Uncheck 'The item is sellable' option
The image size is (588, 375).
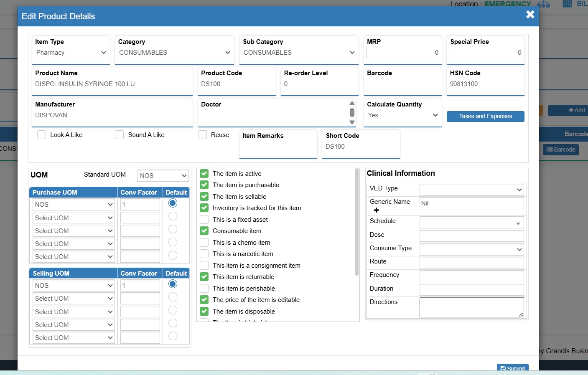(204, 197)
